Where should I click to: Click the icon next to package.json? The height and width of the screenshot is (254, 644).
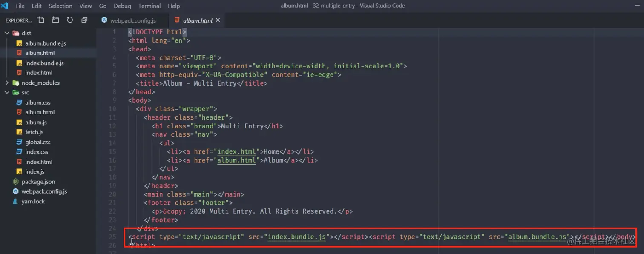pyautogui.click(x=16, y=182)
